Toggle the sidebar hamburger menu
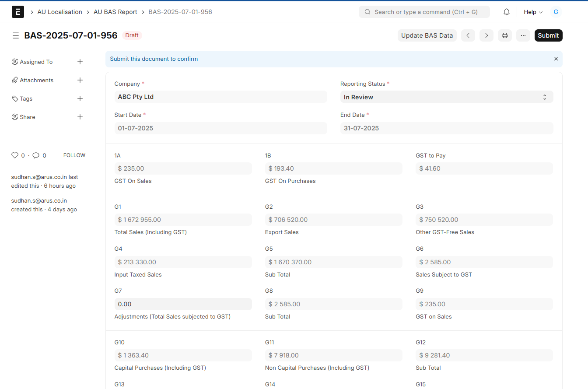The height and width of the screenshot is (389, 588). (x=15, y=35)
